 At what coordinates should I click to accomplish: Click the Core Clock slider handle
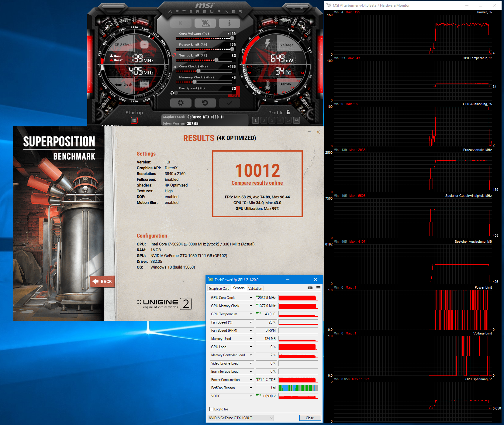198,71
